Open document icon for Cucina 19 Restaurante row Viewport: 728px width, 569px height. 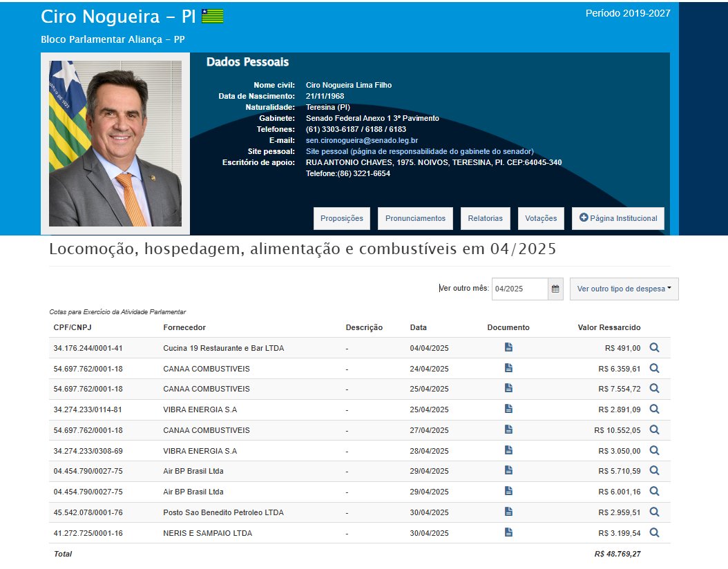point(508,347)
